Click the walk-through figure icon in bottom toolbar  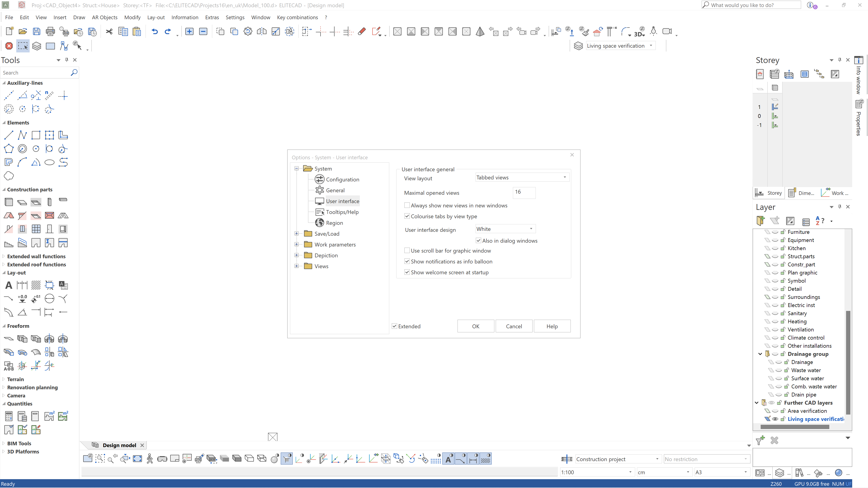[149, 458]
